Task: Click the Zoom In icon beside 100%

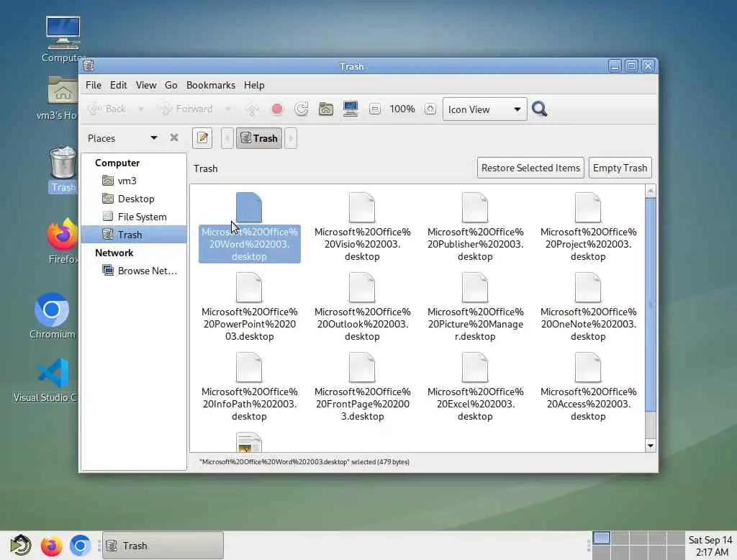Action: [430, 109]
